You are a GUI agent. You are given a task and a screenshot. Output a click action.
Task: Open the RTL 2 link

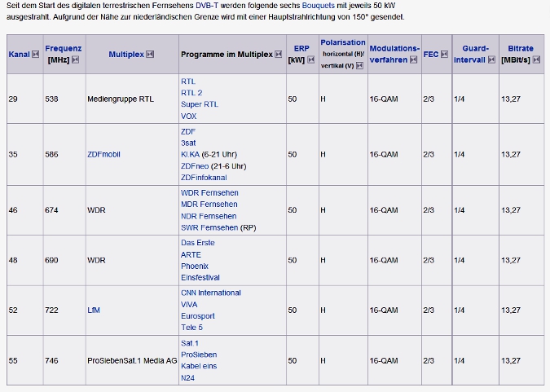[x=191, y=93]
